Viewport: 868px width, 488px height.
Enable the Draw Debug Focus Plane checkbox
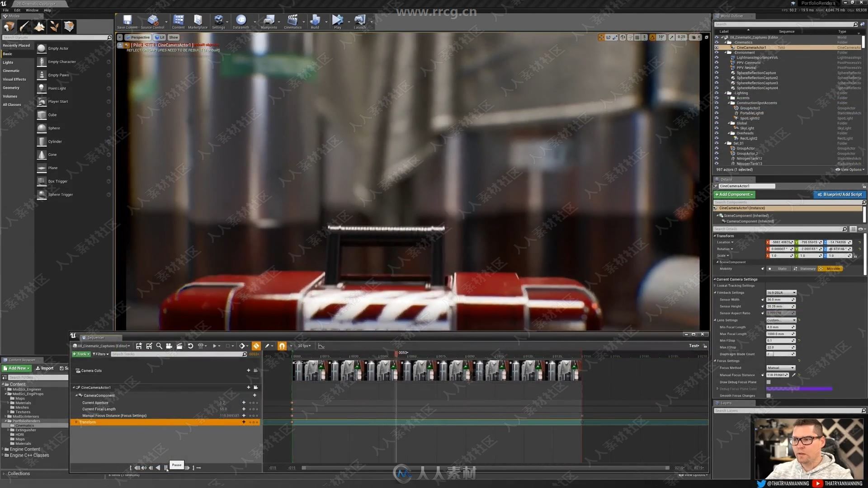tap(769, 382)
